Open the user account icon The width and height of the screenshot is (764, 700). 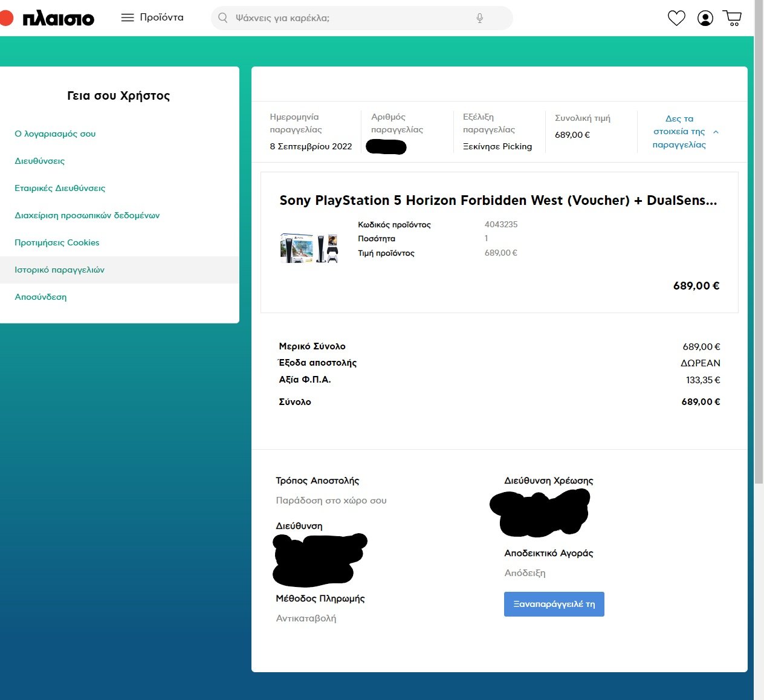click(705, 18)
